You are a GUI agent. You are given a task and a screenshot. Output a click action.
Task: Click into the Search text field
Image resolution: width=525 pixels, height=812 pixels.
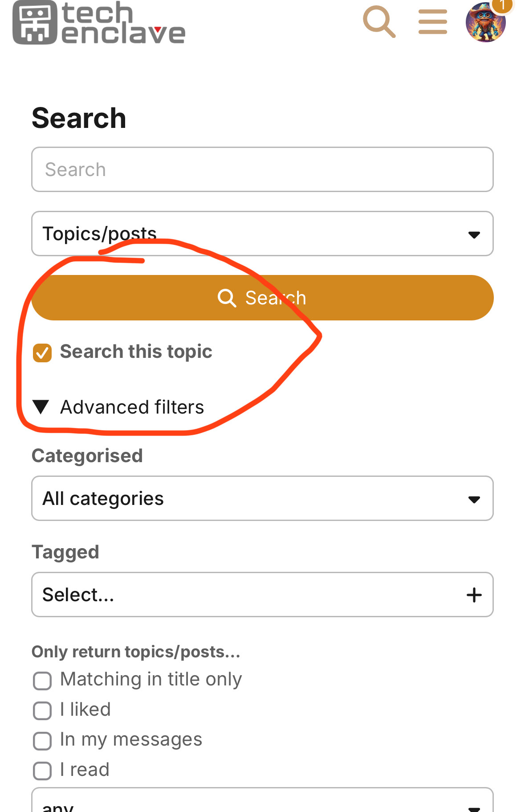tap(262, 169)
